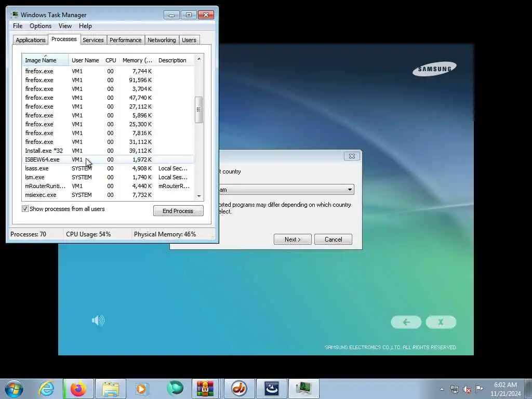This screenshot has width=532, height=399.
Task: Launch Windows Media Player from taskbar
Action: [x=142, y=389]
